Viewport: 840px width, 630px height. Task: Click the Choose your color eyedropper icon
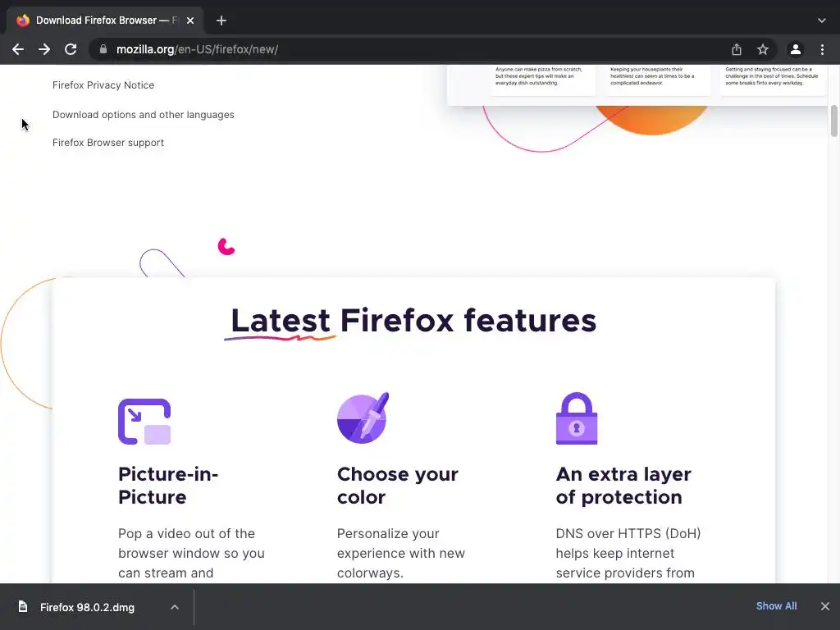tap(363, 418)
